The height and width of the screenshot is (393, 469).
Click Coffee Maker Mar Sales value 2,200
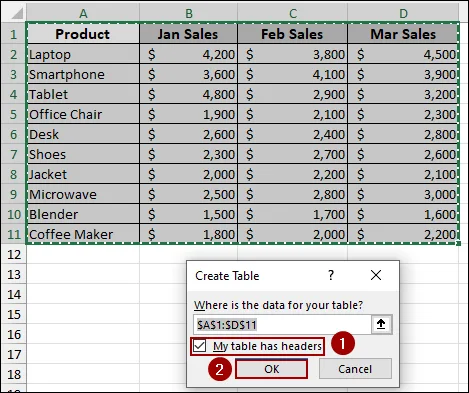pos(403,234)
